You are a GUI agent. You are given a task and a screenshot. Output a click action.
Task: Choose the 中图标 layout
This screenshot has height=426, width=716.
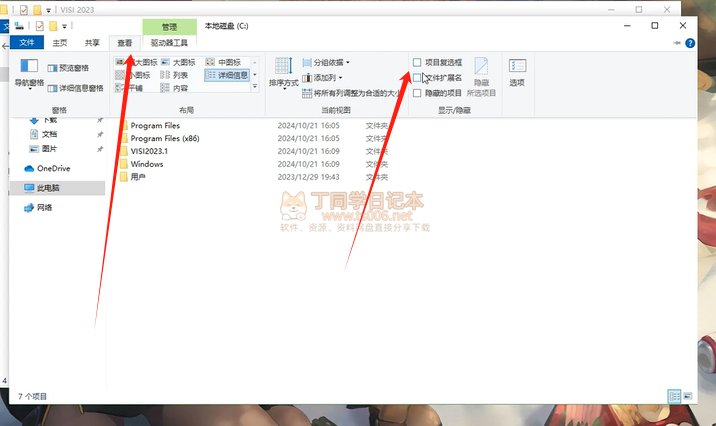(223, 62)
